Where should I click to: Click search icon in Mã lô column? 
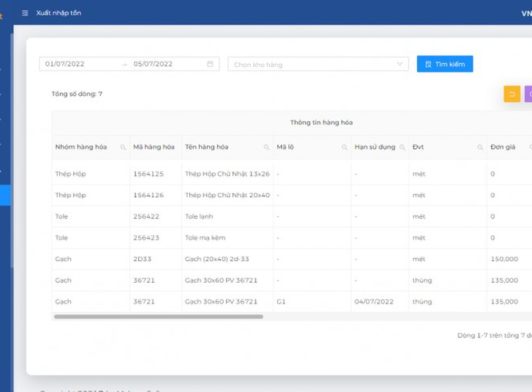click(344, 147)
